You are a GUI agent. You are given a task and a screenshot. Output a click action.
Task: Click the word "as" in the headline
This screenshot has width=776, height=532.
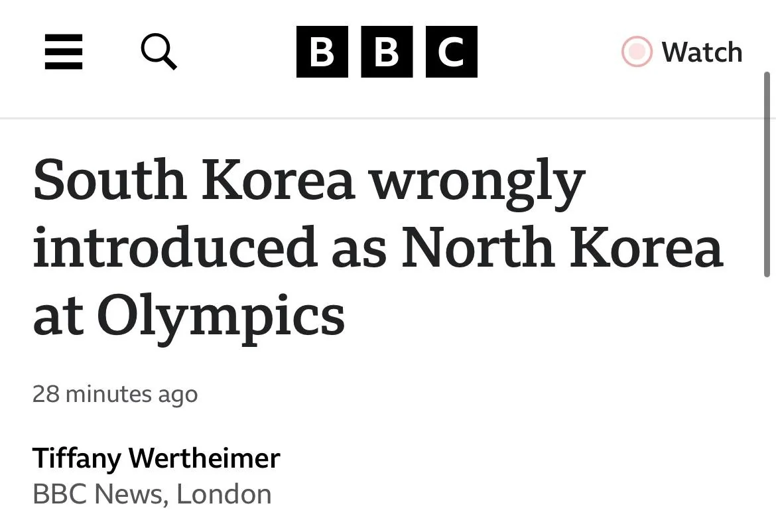(358, 248)
